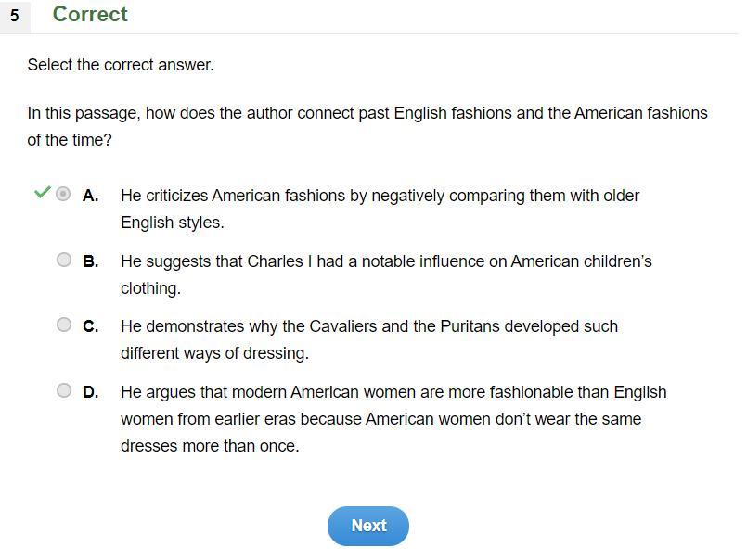Click answer text about Cavaliers and Puritans
This screenshot has width=747, height=560.
click(368, 326)
